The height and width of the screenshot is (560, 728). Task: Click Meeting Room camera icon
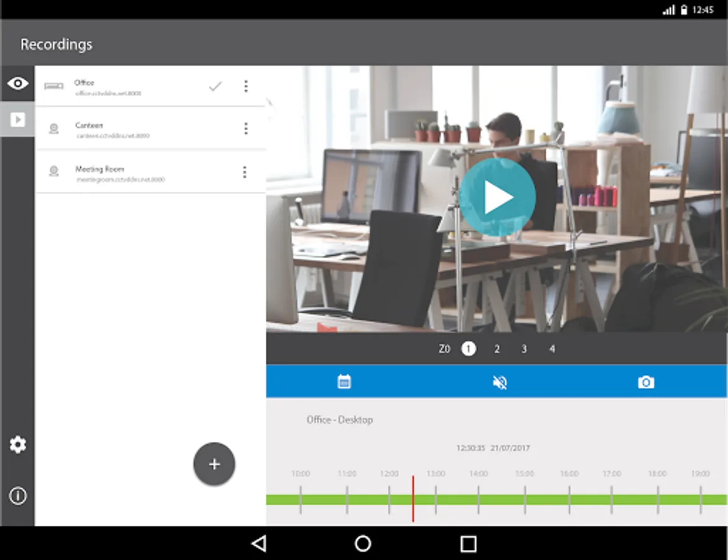pos(54,171)
